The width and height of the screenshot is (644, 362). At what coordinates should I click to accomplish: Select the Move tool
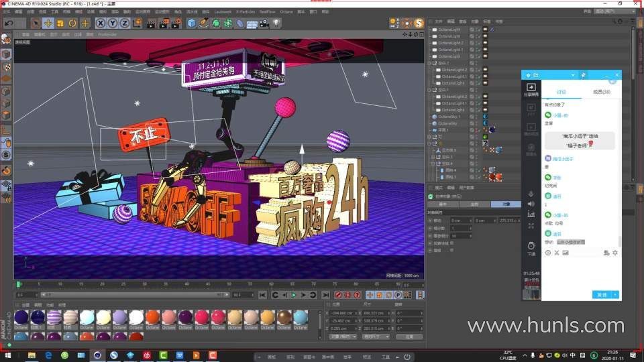48,23
